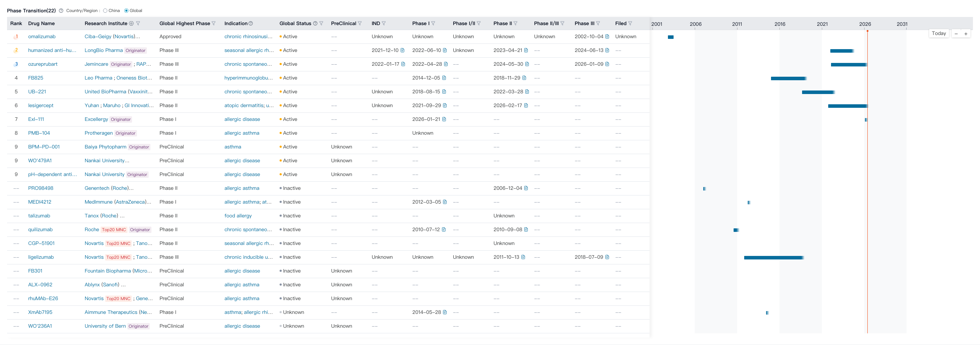The image size is (980, 345).
Task: Open the Phase III column filter
Action: [x=598, y=24]
